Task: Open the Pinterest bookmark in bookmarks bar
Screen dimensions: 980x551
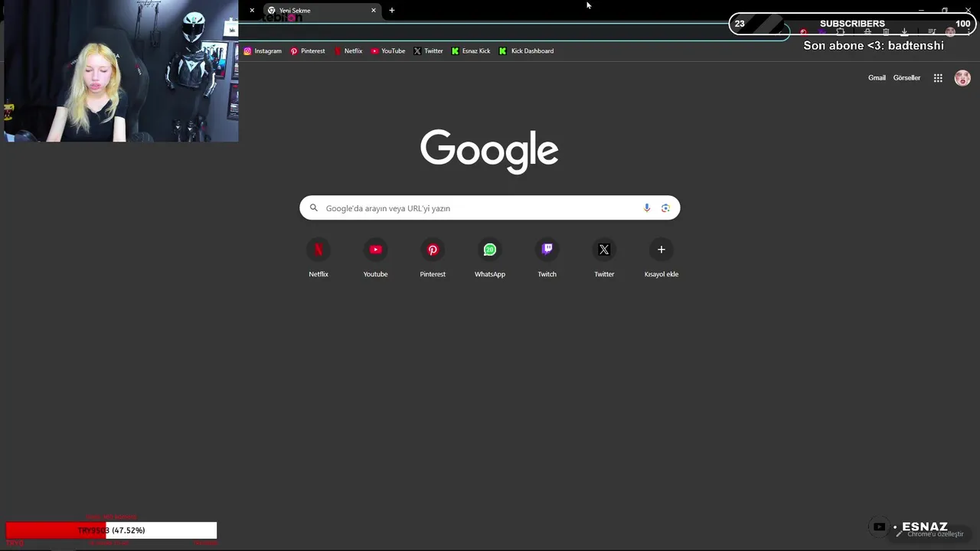Action: 308,51
